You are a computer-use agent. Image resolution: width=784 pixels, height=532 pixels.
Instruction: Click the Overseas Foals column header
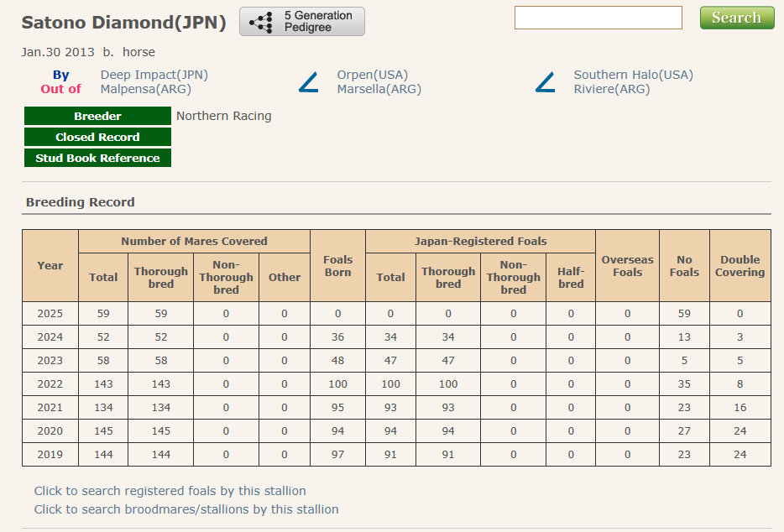coord(628,265)
